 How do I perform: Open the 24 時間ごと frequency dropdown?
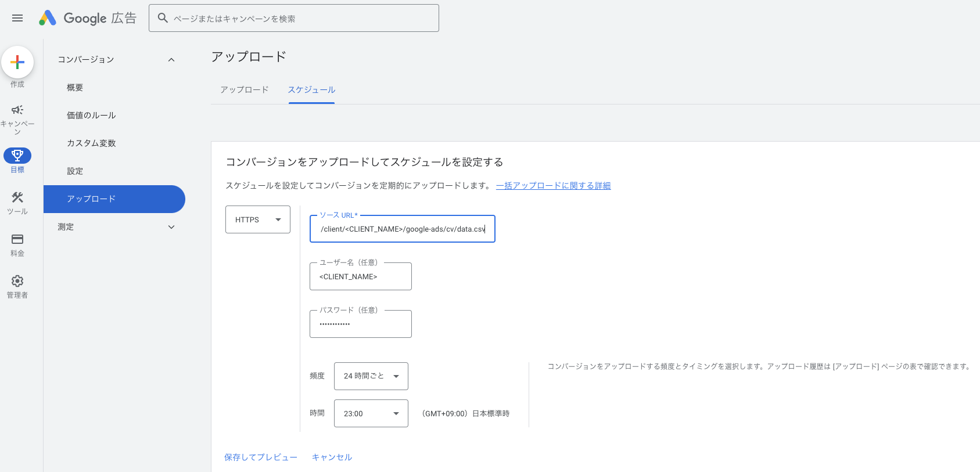pos(371,376)
